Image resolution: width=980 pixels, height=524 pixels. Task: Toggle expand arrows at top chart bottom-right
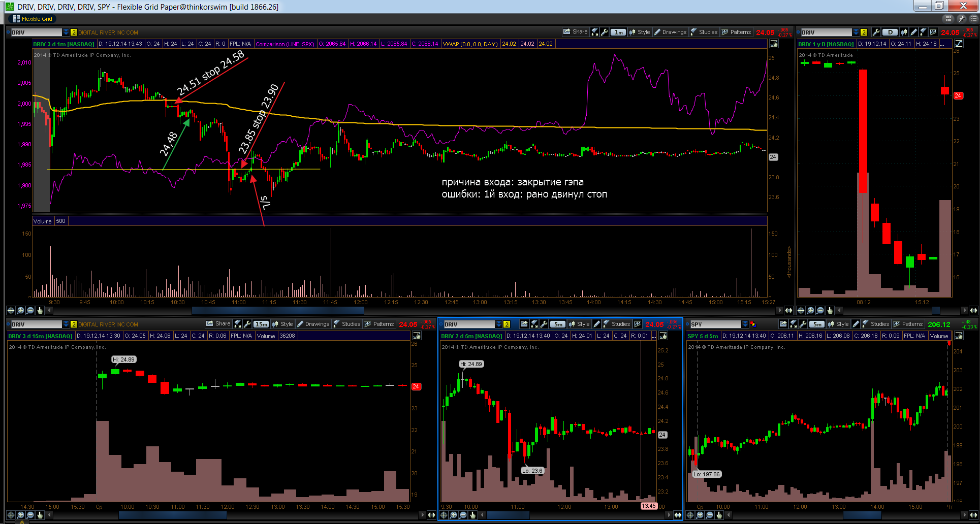[788, 310]
